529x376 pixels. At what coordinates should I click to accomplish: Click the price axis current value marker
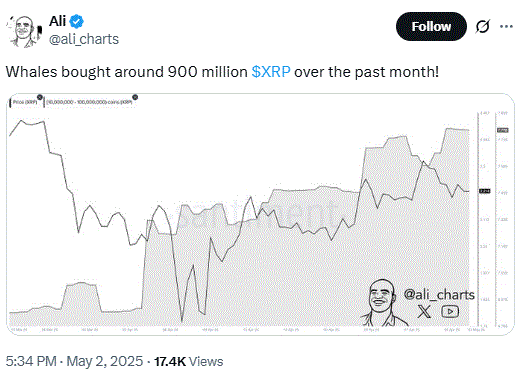click(x=485, y=191)
